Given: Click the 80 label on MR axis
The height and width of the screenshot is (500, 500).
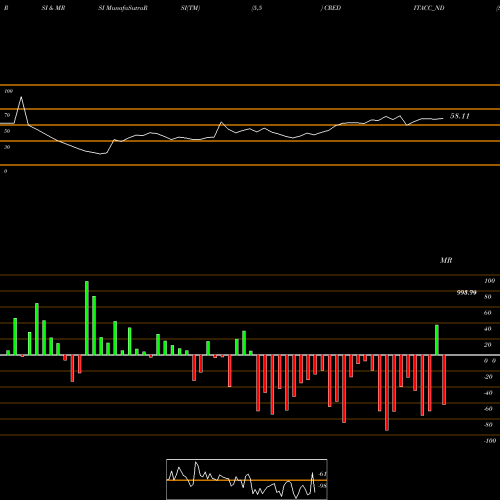Looking at the screenshot, I should [x=488, y=297].
